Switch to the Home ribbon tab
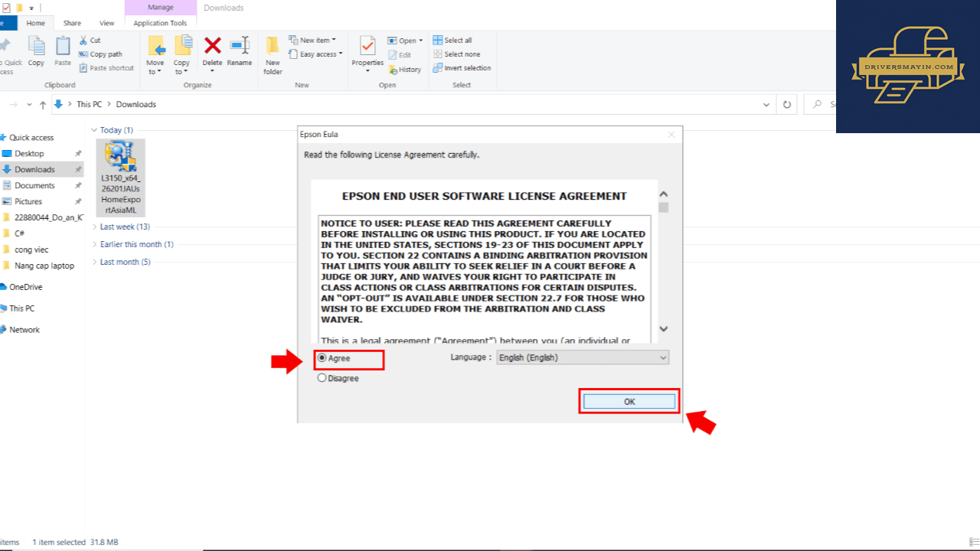The height and width of the screenshot is (551, 980). [36, 23]
